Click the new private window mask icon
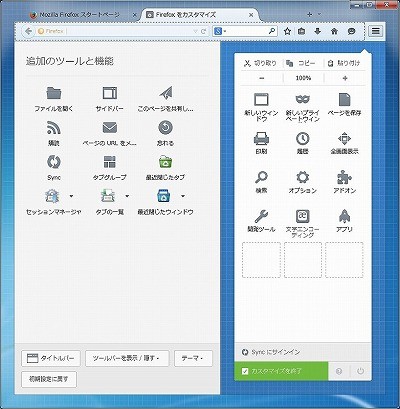The width and height of the screenshot is (400, 409). 302,99
